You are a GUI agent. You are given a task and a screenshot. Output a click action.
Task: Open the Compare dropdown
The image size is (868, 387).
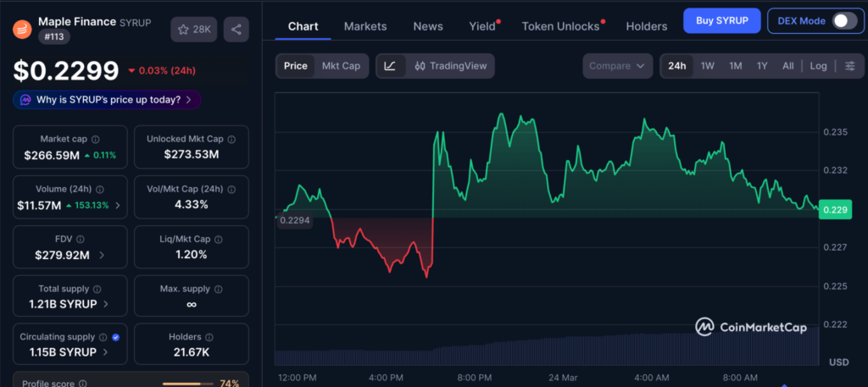point(617,66)
